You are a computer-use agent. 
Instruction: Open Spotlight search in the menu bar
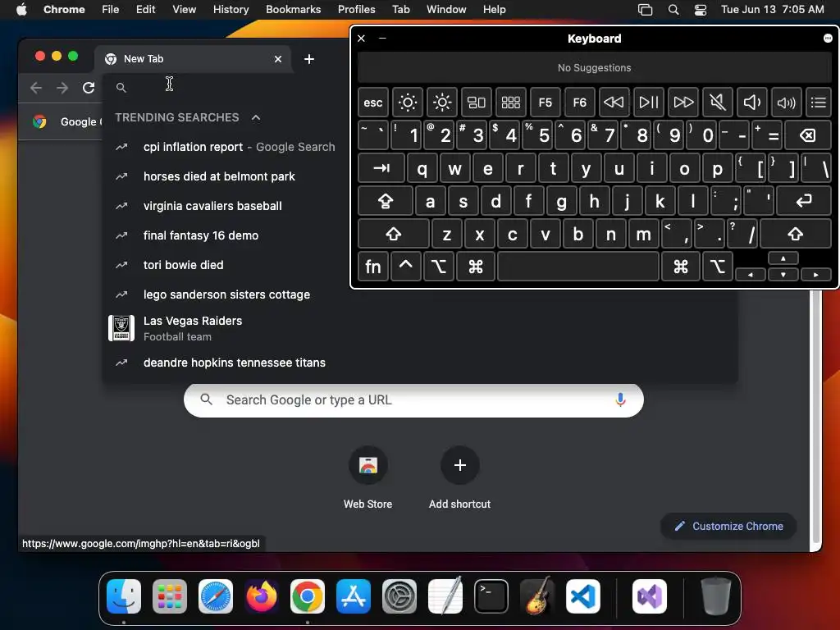[x=673, y=9]
